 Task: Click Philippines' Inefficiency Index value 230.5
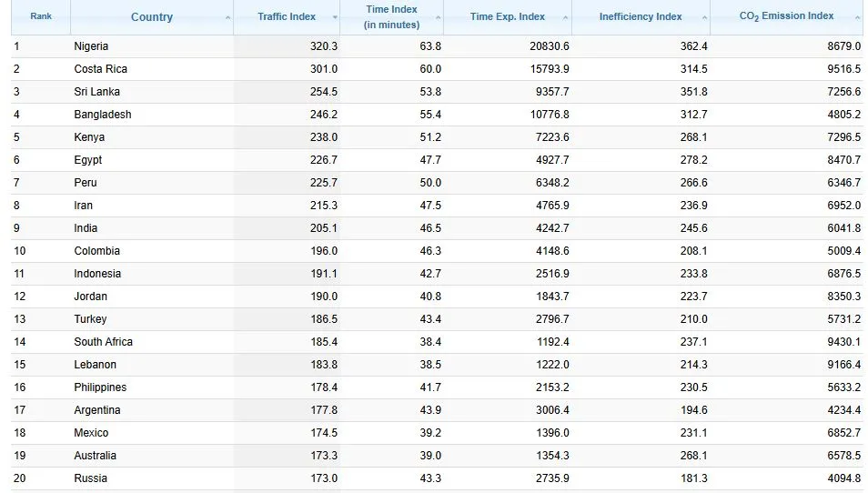pos(693,387)
